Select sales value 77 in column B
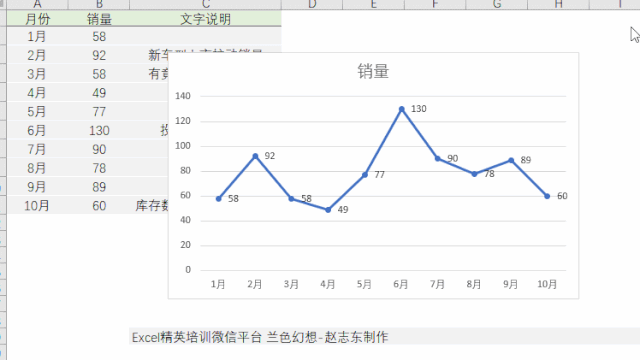Viewport: 640px width, 360px height. [99, 111]
